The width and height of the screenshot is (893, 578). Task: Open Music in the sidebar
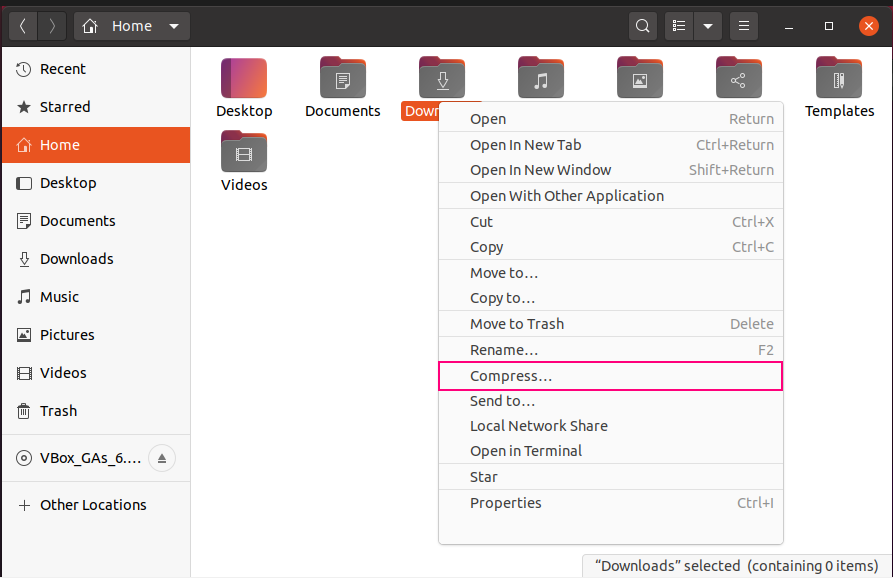tap(96, 297)
